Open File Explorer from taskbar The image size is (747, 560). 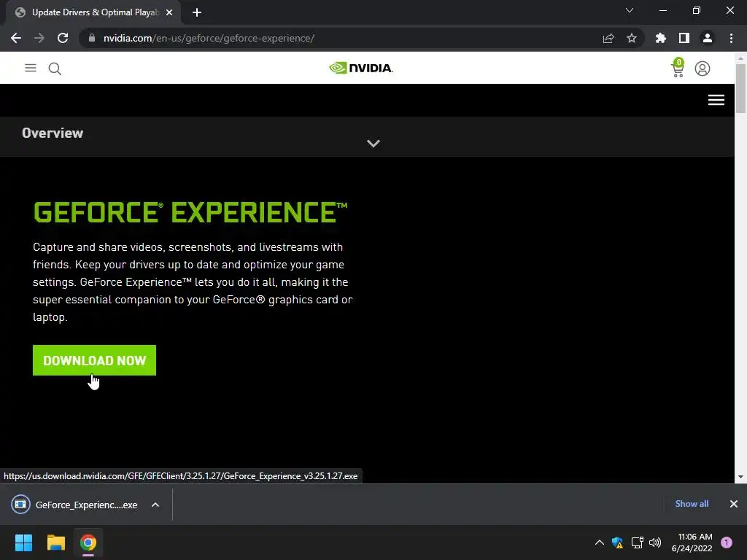(55, 542)
